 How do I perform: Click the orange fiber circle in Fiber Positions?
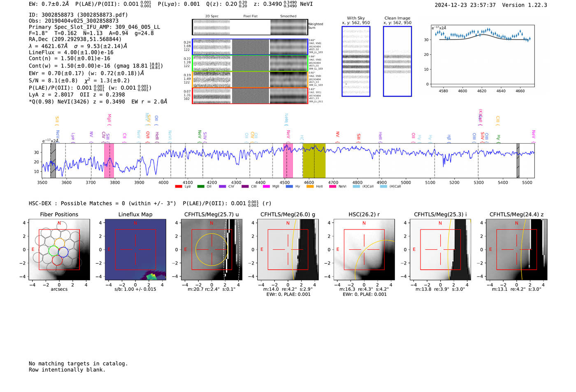coord(59,243)
